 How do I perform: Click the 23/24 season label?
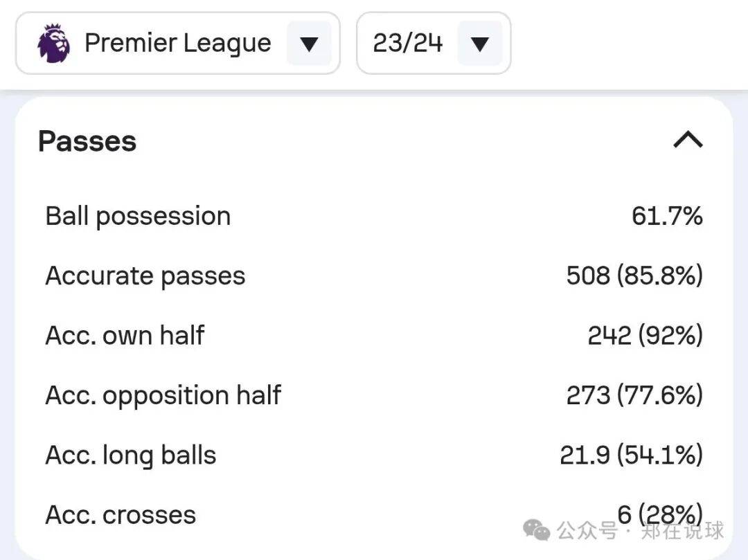click(x=407, y=43)
